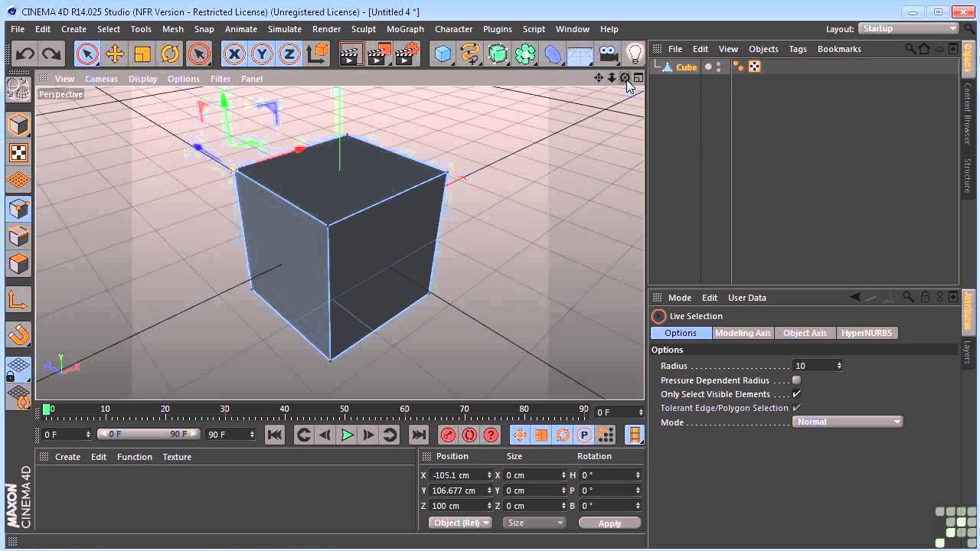Open the Content Browser side tab
The width and height of the screenshot is (980, 551).
[x=968, y=114]
